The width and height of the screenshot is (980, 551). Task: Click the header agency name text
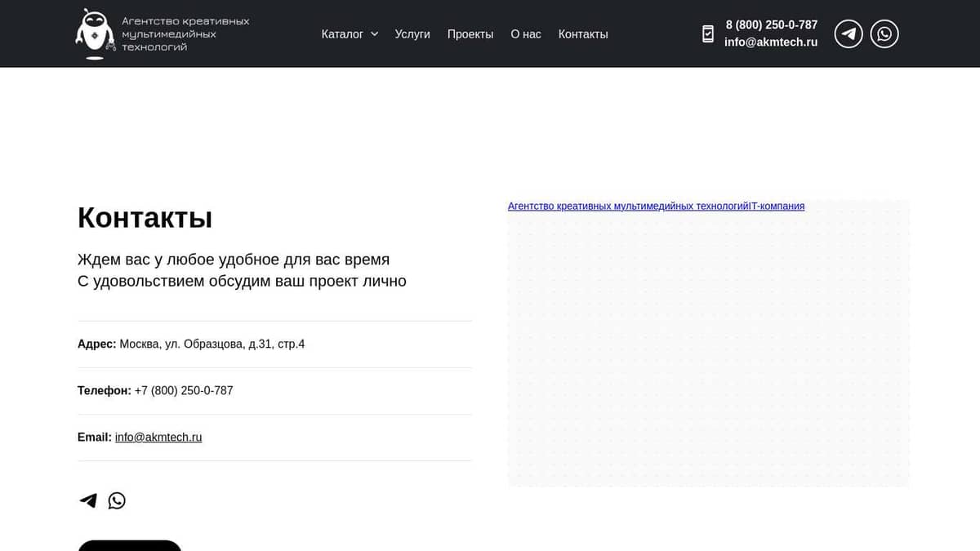[x=185, y=33]
